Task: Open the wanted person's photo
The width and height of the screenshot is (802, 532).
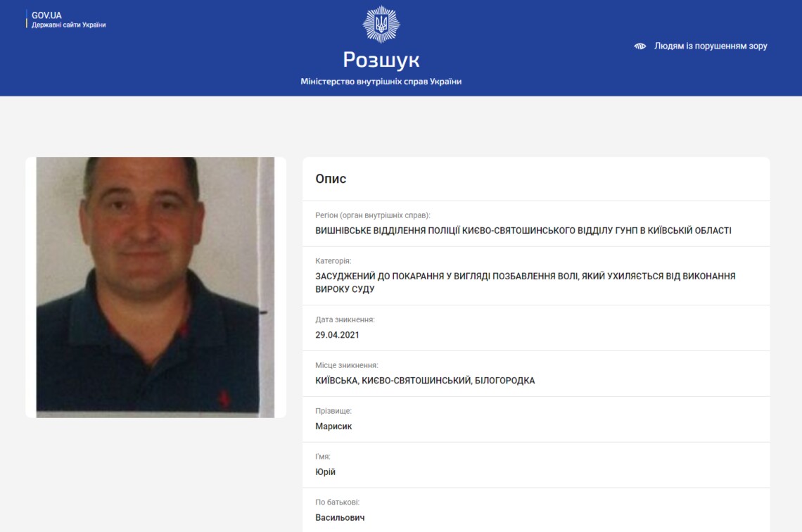Action: (155, 287)
